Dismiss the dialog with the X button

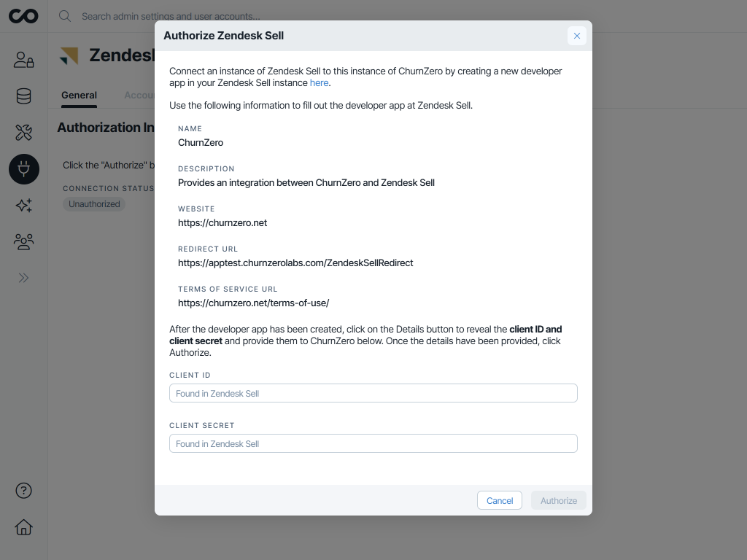[x=576, y=35]
